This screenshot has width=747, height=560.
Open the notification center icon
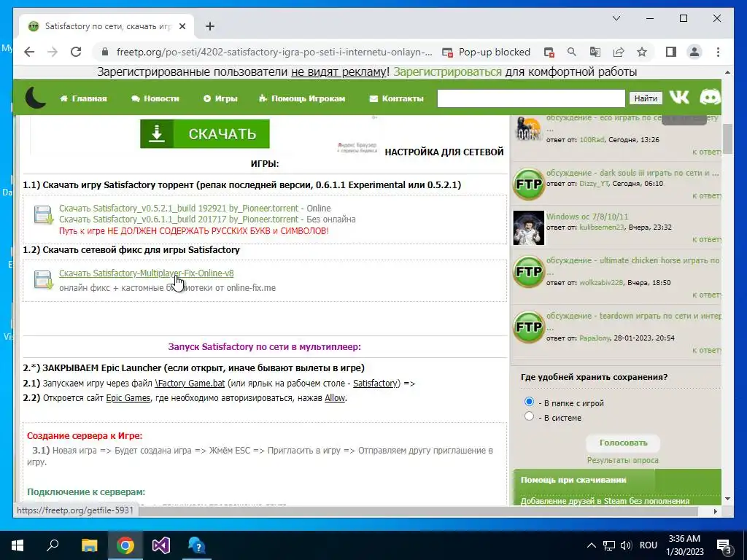(x=724, y=545)
